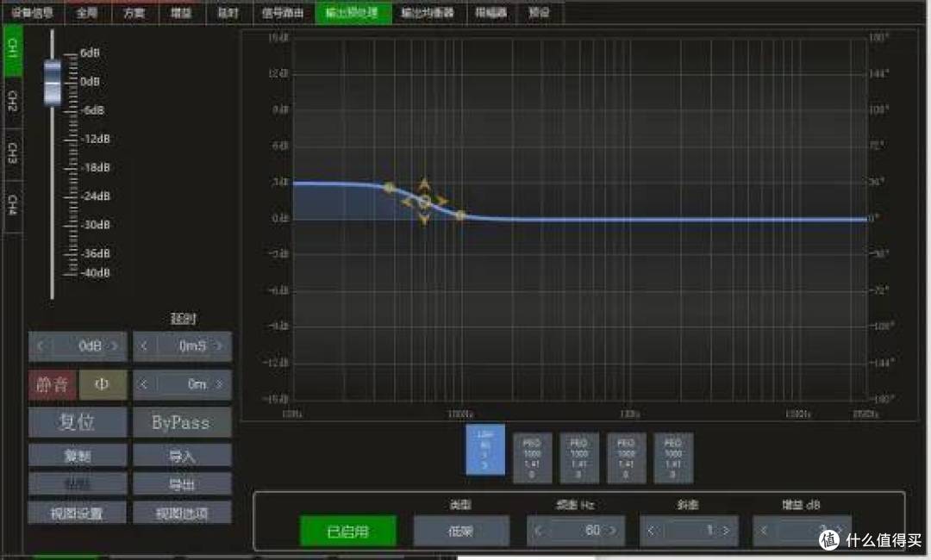Click the 导入 import button

pyautogui.click(x=182, y=456)
